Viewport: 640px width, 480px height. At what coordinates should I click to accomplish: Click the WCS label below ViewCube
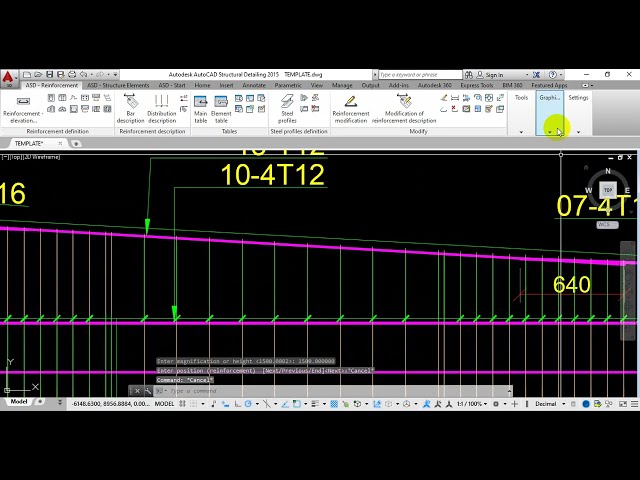pos(607,224)
